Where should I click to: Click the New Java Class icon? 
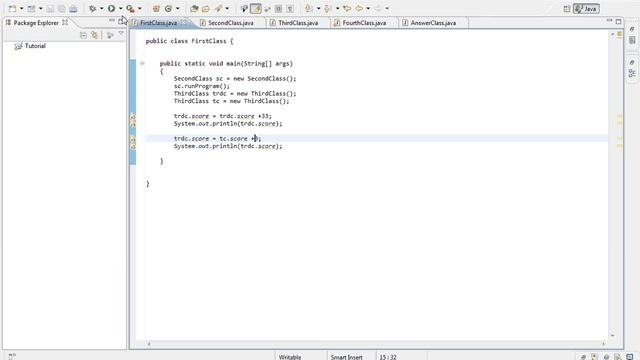pyautogui.click(x=168, y=8)
